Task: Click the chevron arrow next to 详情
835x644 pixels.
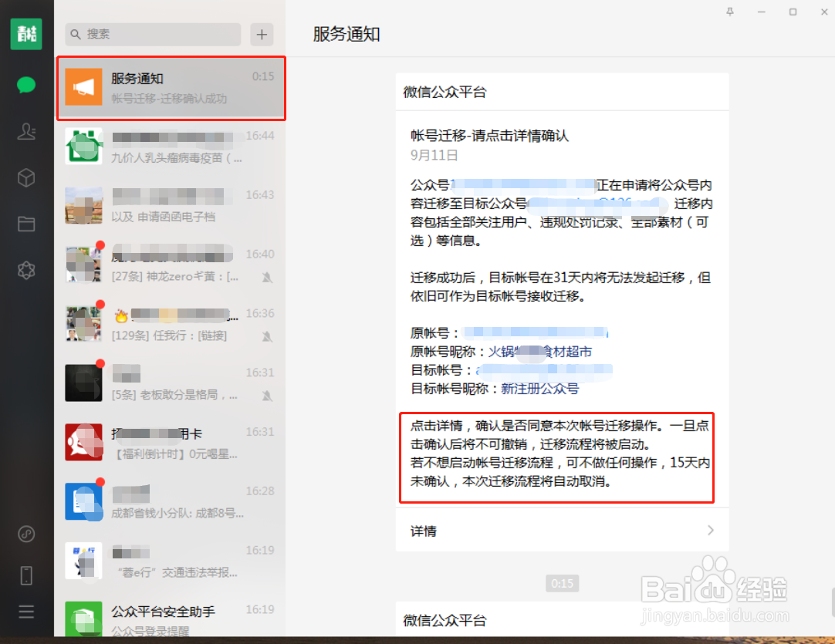Action: point(711,530)
